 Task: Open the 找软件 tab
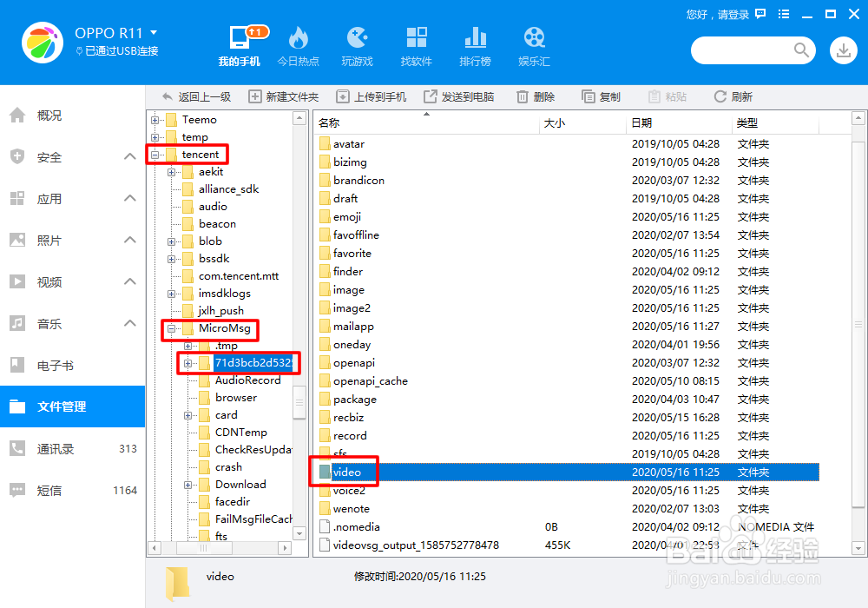tap(417, 47)
